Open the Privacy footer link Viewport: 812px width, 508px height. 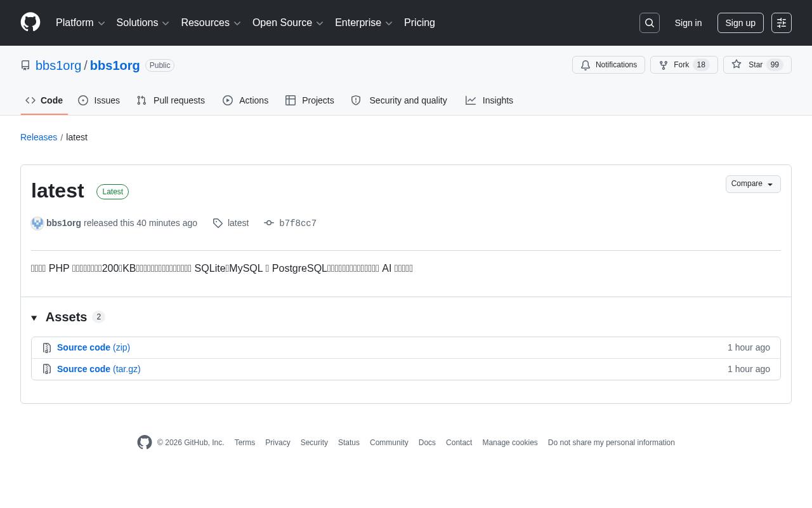[x=278, y=443]
